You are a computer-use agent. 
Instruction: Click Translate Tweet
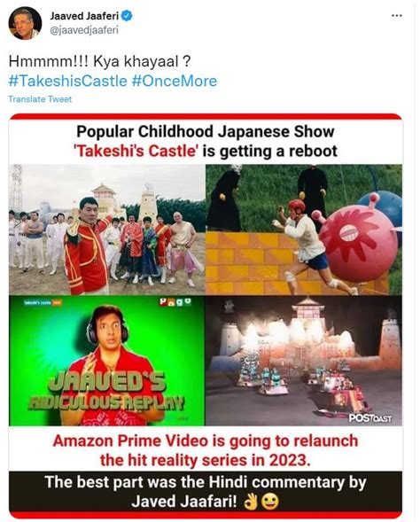coord(40,99)
